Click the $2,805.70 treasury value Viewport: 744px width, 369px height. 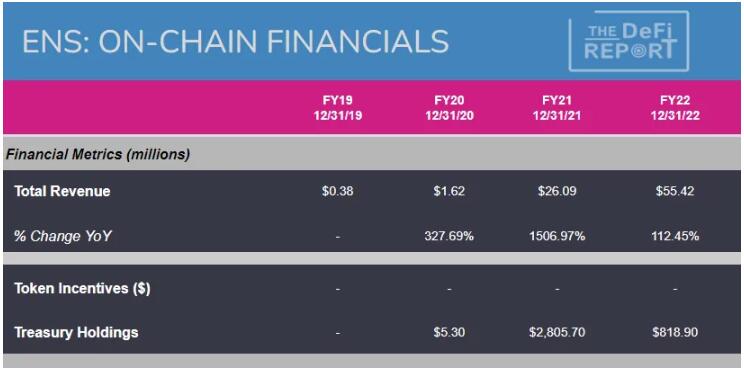[x=557, y=332]
